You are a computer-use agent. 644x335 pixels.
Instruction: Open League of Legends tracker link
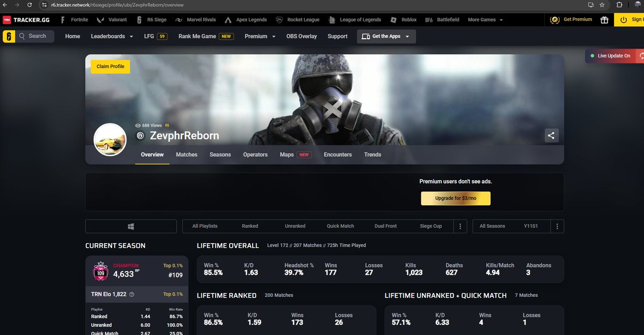(354, 20)
